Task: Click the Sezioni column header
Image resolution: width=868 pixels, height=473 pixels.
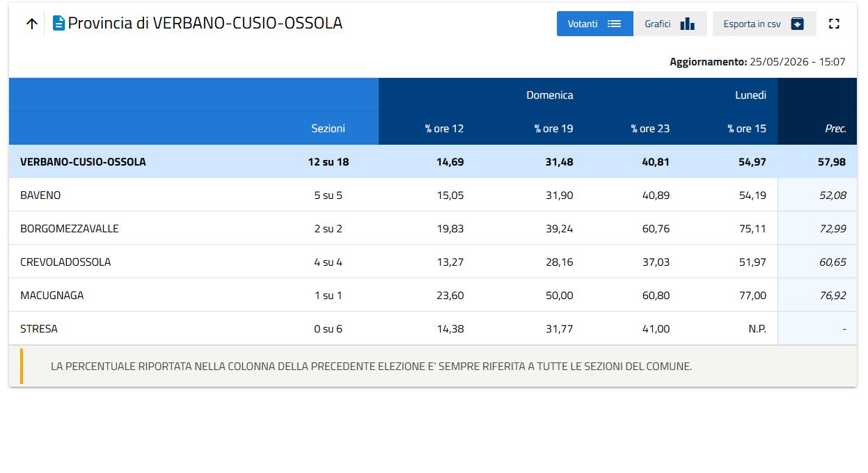Action: point(329,129)
